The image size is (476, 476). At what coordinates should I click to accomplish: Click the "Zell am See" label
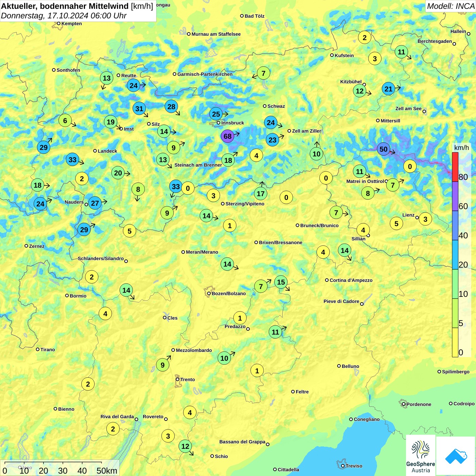(408, 109)
